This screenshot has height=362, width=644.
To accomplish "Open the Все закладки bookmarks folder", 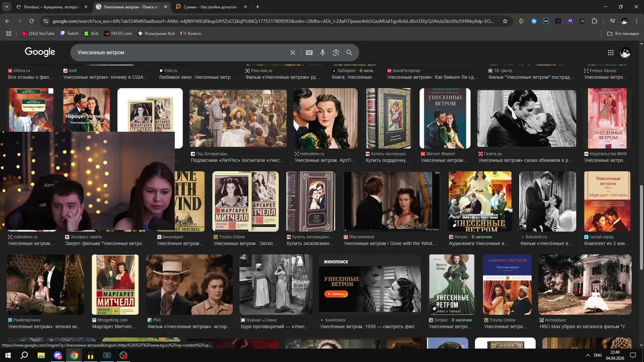I will point(623,33).
